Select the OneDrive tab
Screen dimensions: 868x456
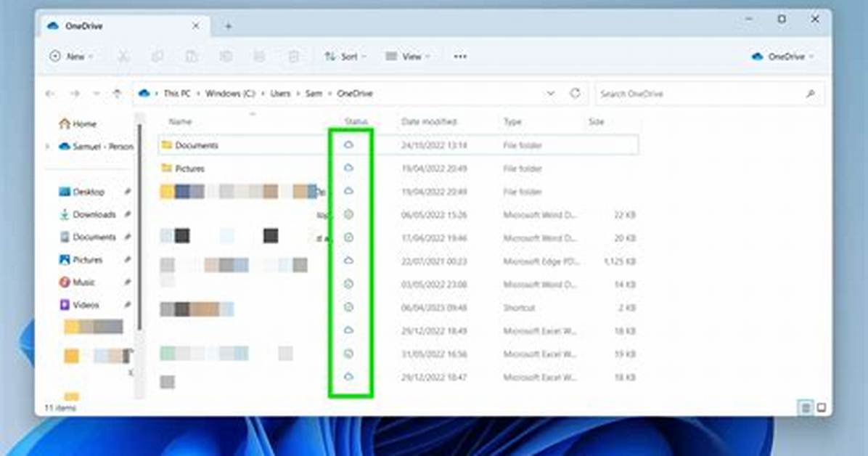pos(123,26)
